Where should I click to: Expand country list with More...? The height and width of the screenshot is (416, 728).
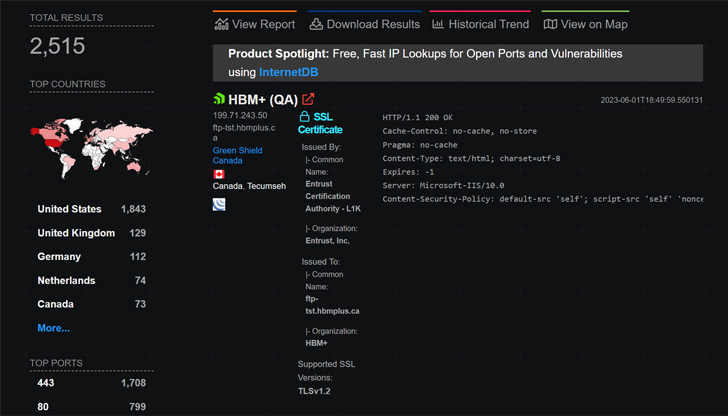(x=53, y=328)
